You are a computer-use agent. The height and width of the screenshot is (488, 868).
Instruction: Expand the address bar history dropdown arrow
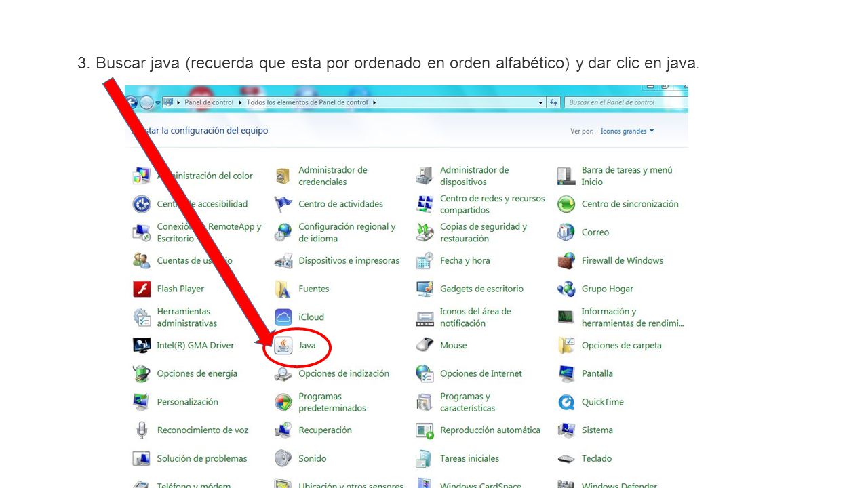coord(540,102)
